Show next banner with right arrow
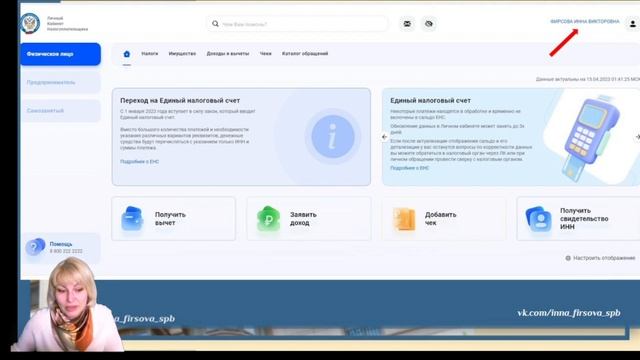 (x=637, y=137)
